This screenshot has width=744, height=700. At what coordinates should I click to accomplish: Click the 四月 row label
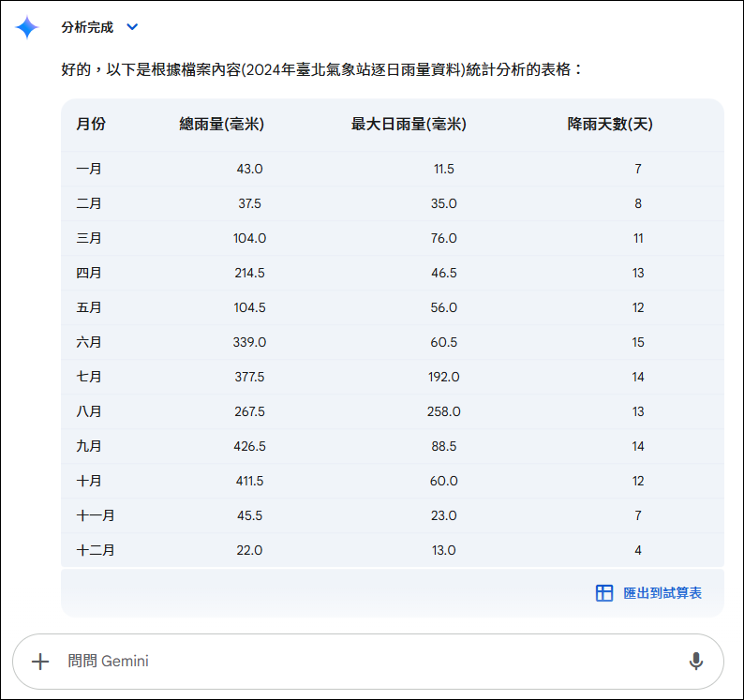pos(89,273)
